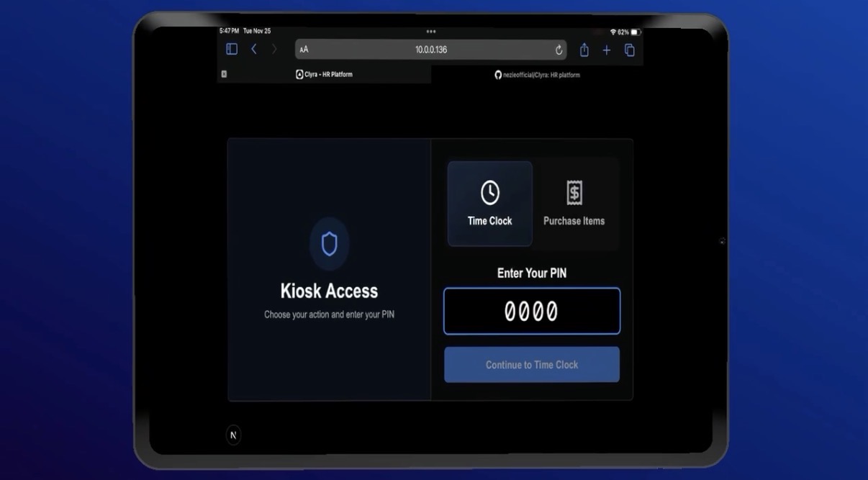Switch to the nezieofficial/Clyra GitHub tab
Screen dimensions: 868x480
537,75
